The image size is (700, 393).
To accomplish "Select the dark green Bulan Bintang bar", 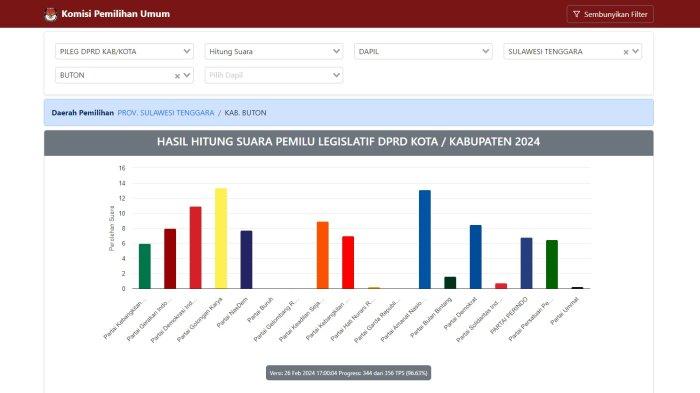I will pyautogui.click(x=450, y=283).
